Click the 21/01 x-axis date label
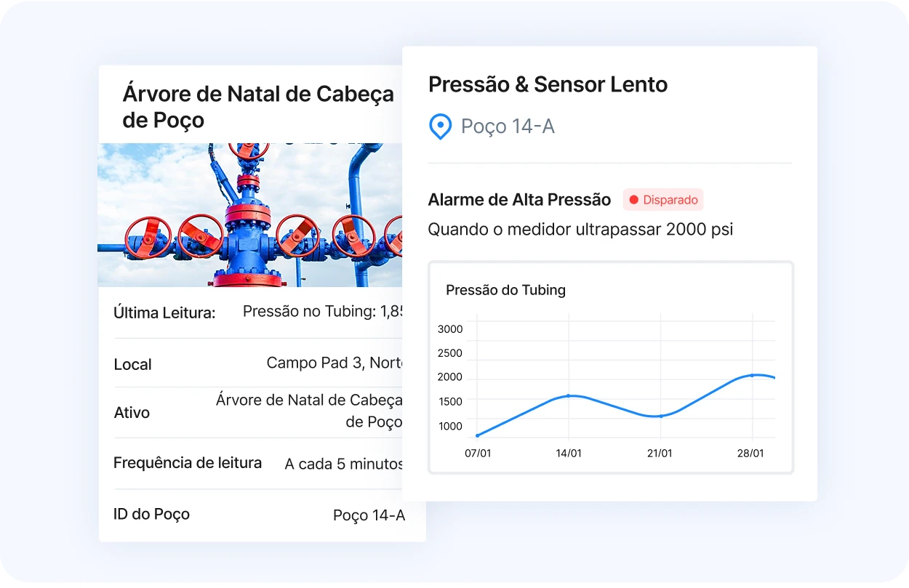The image size is (909, 588). tap(660, 454)
